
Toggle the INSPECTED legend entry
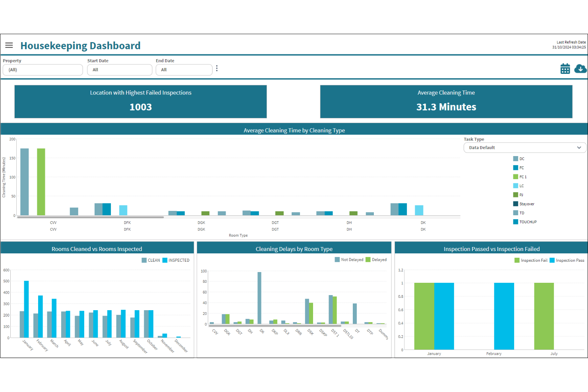point(176,261)
